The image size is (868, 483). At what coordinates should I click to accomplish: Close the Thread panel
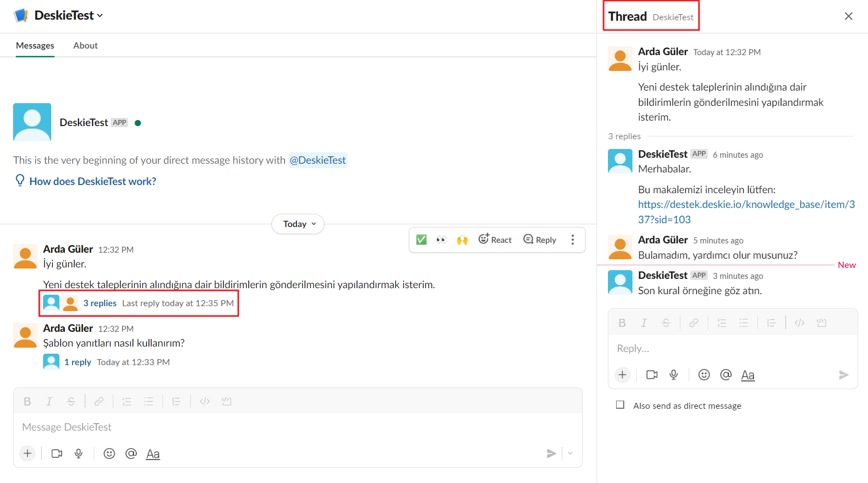tap(848, 16)
